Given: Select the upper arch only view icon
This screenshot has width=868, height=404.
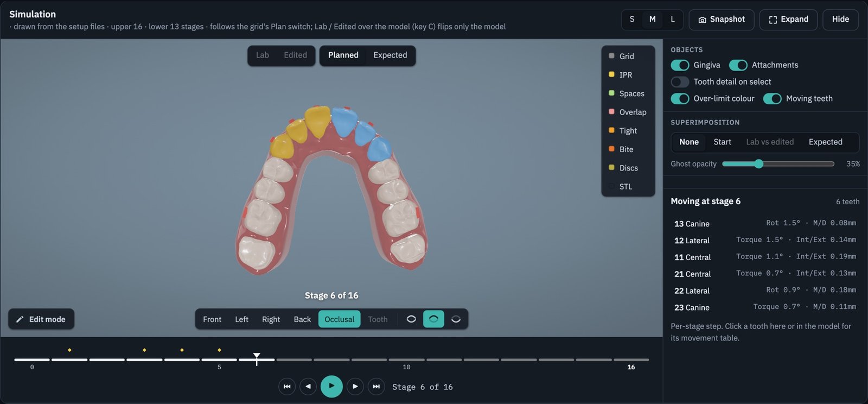Looking at the screenshot, I should [x=433, y=319].
